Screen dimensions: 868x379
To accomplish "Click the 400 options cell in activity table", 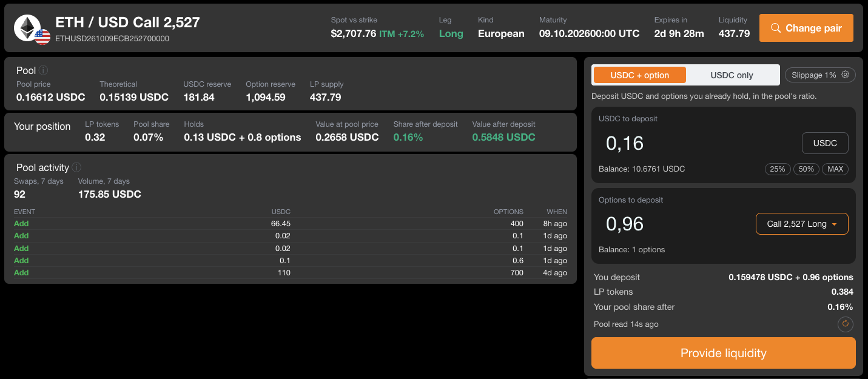I will pos(517,224).
